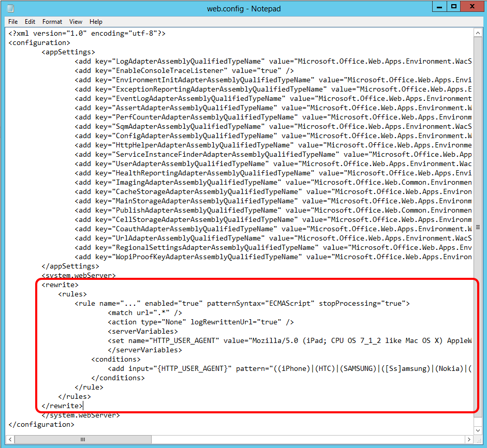
Task: Click the horizontal scrollbar thumb
Action: tap(83, 439)
